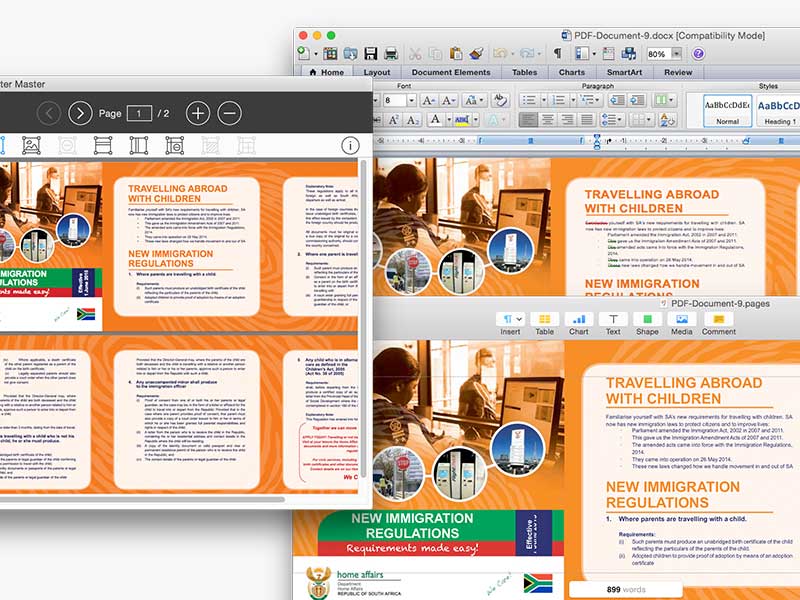This screenshot has height=600, width=800.
Task: Click the font color A swatch
Action: 435,120
